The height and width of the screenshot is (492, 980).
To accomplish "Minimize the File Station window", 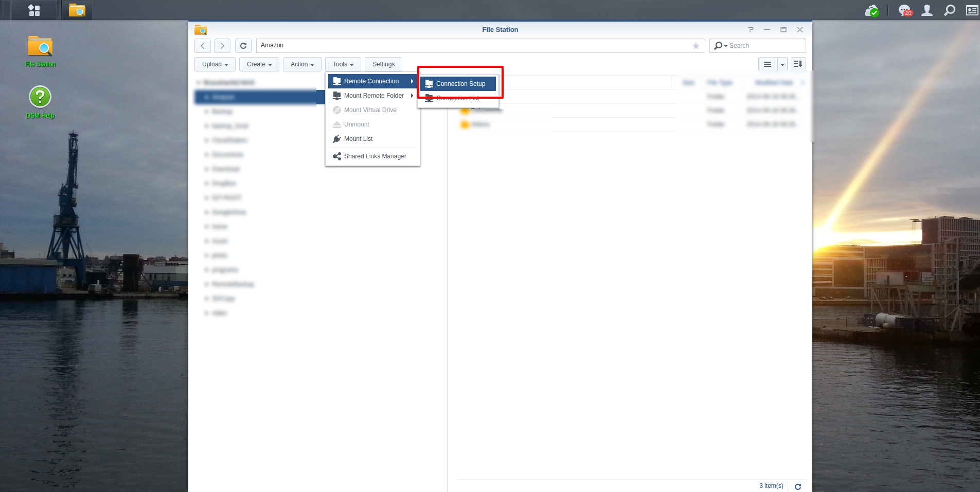I will pos(767,30).
